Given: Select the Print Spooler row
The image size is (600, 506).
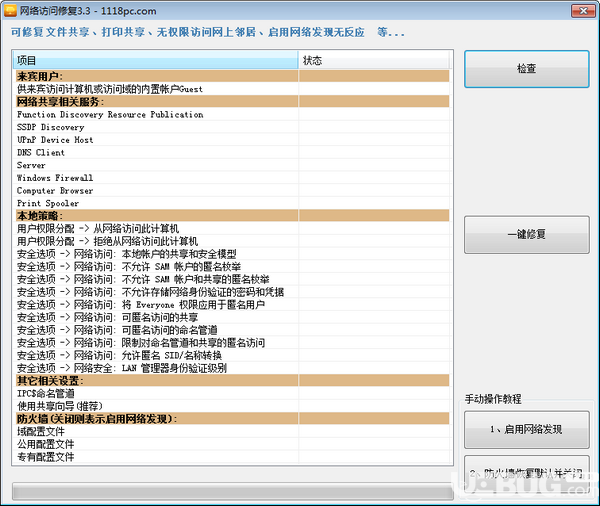Looking at the screenshot, I should [232, 203].
